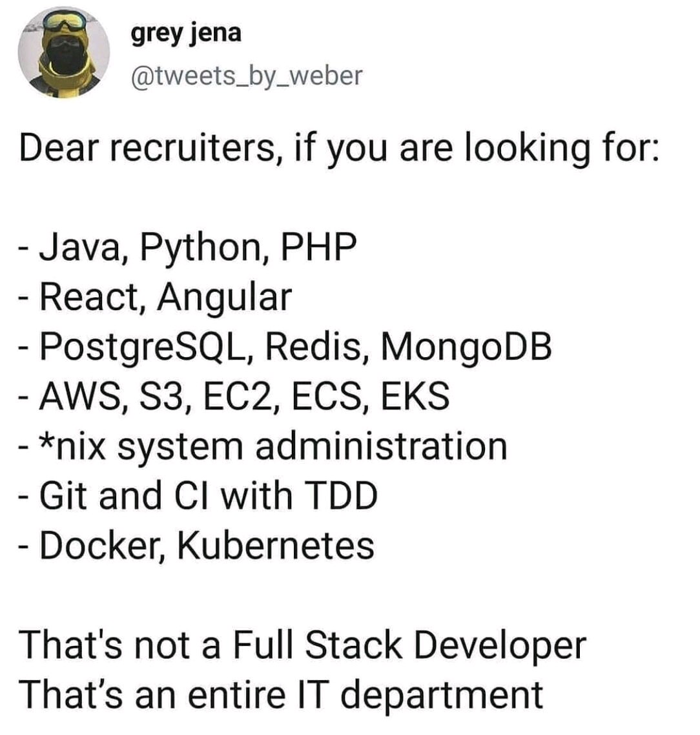Click the word EKS
This screenshot has height=735, width=700.
point(415,396)
